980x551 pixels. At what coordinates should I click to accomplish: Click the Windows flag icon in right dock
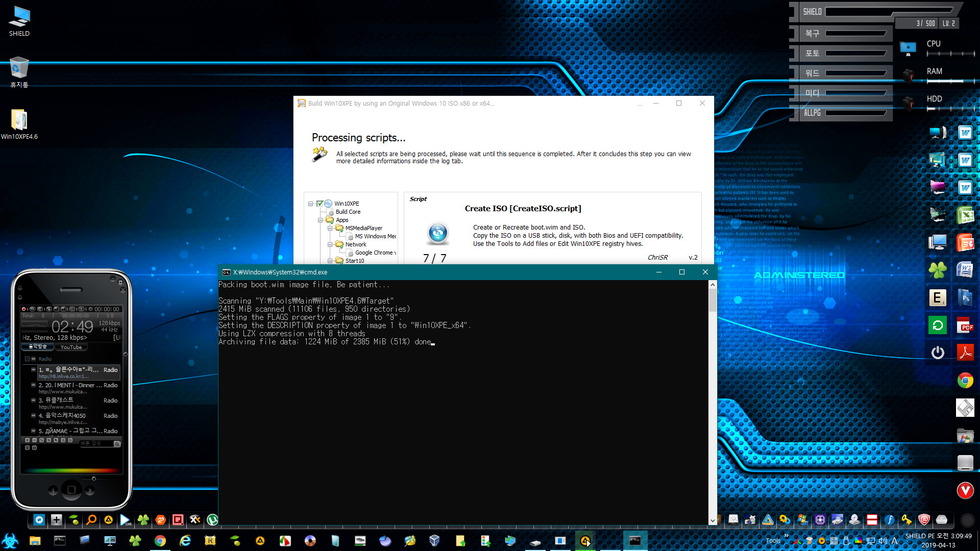(x=802, y=520)
